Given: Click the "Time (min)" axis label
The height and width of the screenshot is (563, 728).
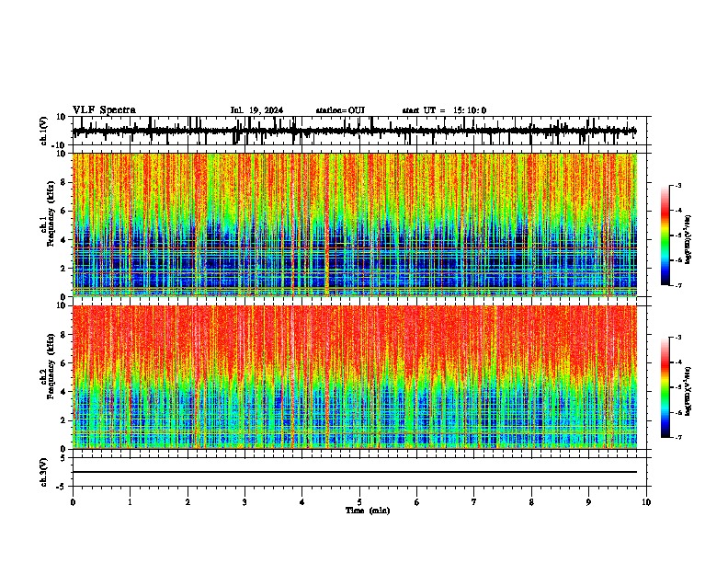Looking at the screenshot, I should (368, 511).
